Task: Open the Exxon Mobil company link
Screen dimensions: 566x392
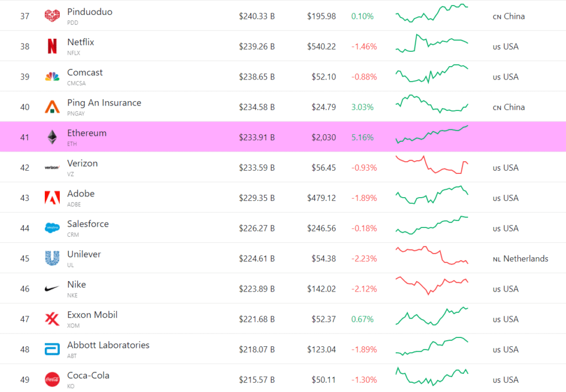Action: (92, 315)
